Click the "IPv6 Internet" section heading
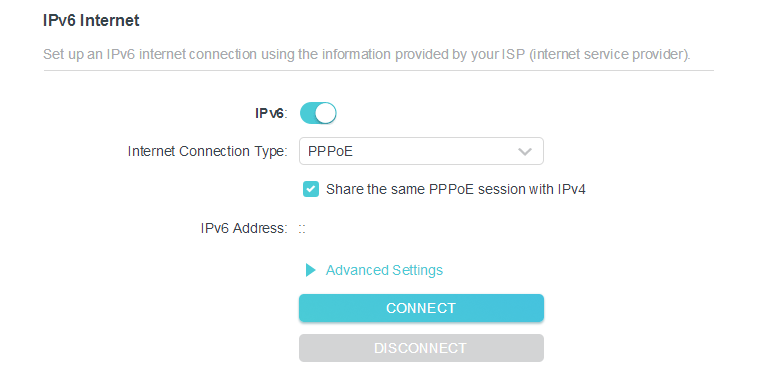Screen dimensions: 777x379 91,21
